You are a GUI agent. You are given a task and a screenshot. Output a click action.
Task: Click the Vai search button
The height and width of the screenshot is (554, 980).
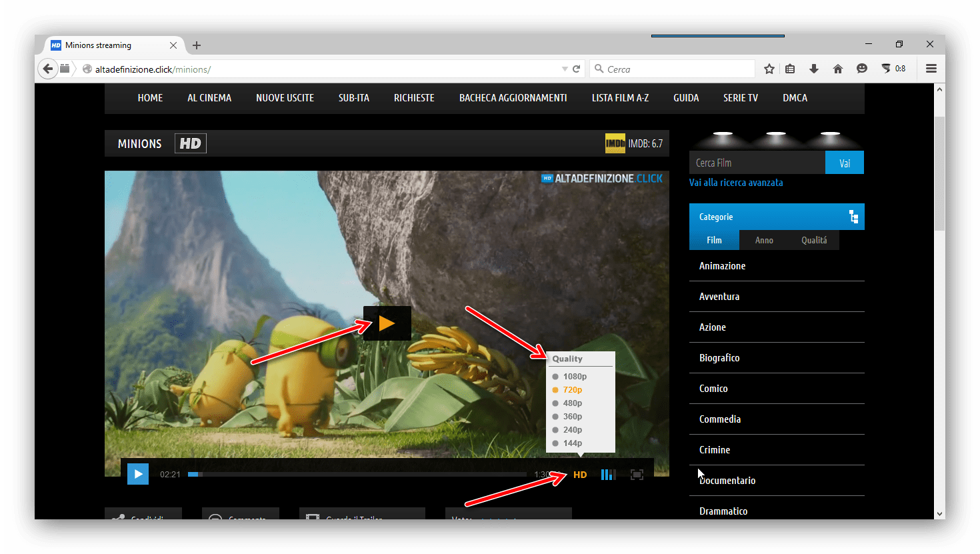coord(845,163)
